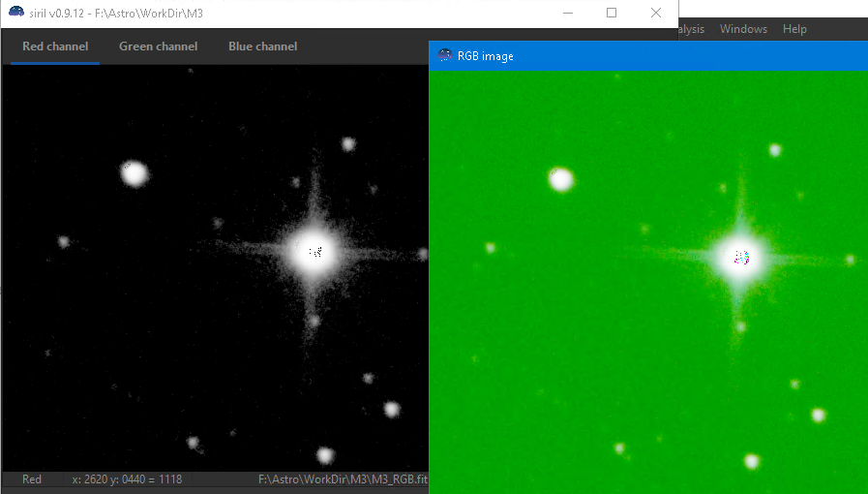
Task: Open the Help menu
Action: 794,29
